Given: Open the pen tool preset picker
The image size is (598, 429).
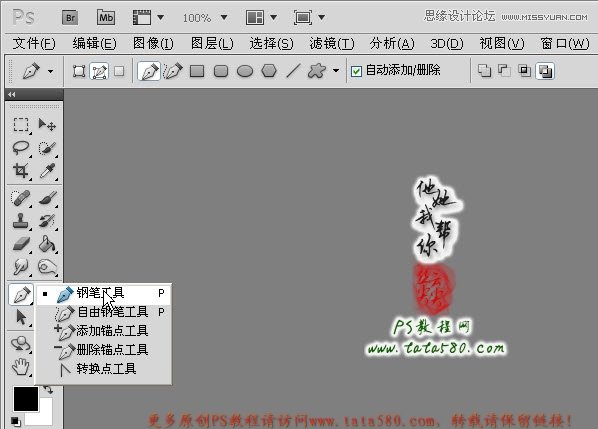Looking at the screenshot, I should click(50, 71).
